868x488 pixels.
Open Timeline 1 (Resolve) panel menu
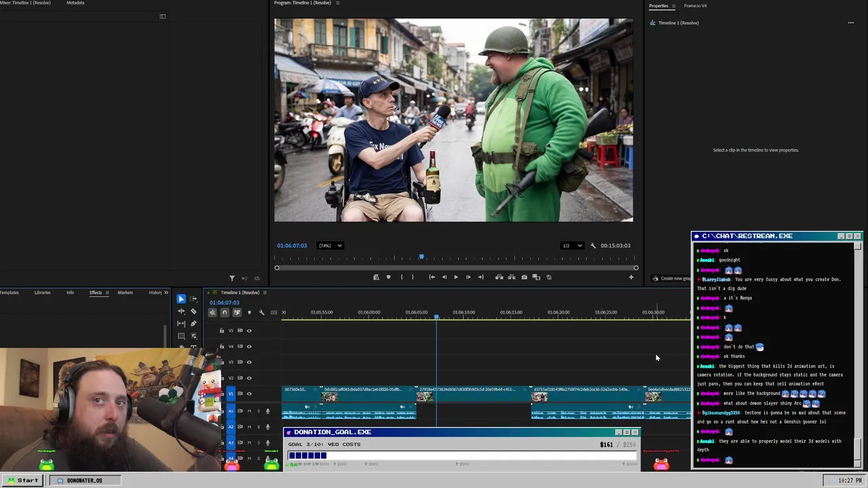pos(265,293)
